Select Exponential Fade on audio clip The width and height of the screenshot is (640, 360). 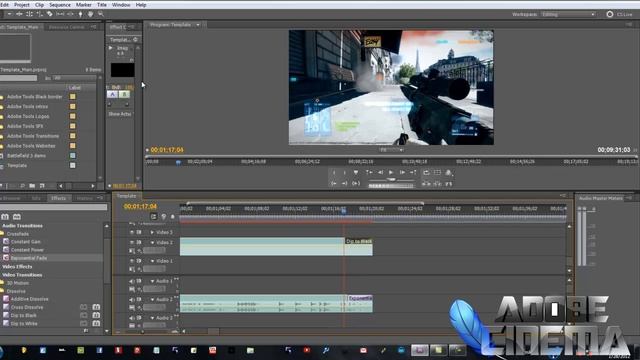click(360, 298)
